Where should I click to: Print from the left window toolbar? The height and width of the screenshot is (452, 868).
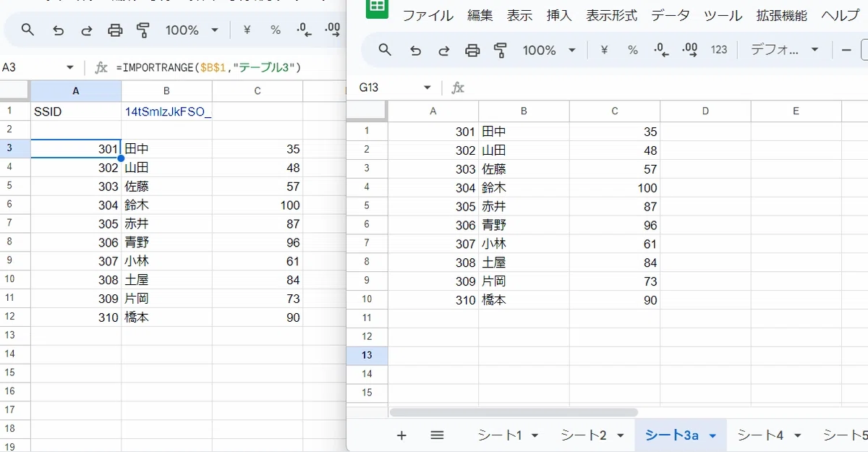[115, 30]
